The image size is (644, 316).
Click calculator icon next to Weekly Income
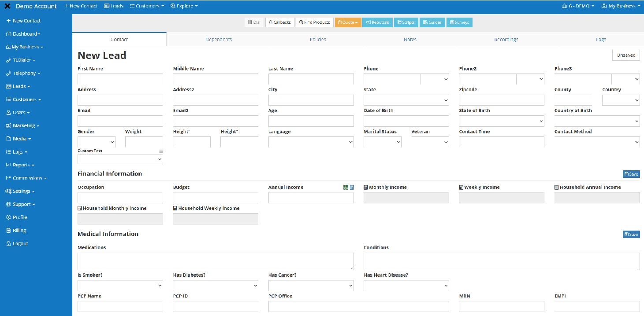tap(461, 187)
